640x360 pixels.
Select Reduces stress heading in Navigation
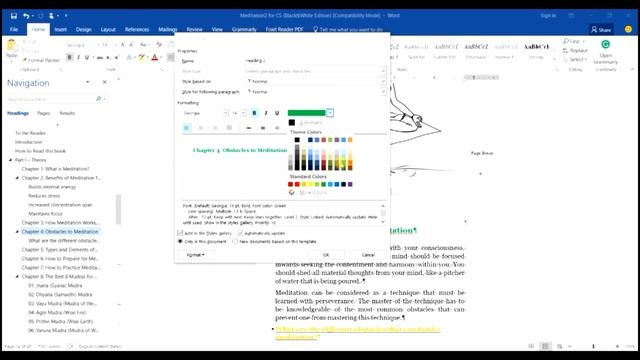tap(44, 196)
